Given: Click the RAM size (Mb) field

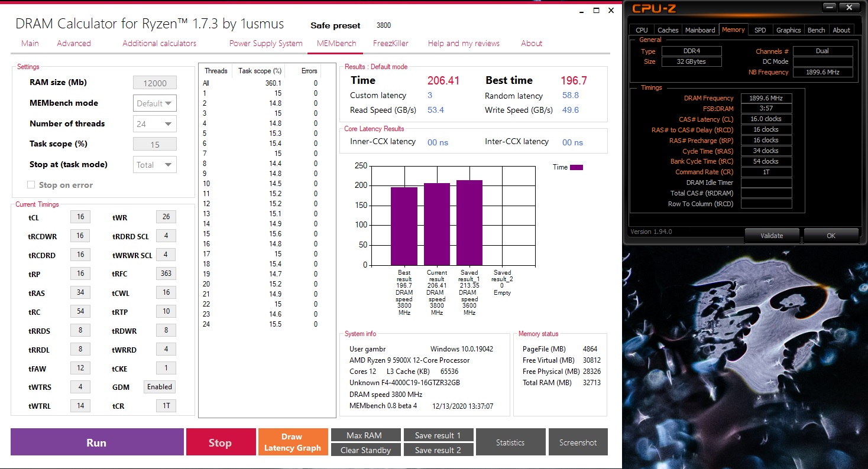Looking at the screenshot, I should point(155,83).
